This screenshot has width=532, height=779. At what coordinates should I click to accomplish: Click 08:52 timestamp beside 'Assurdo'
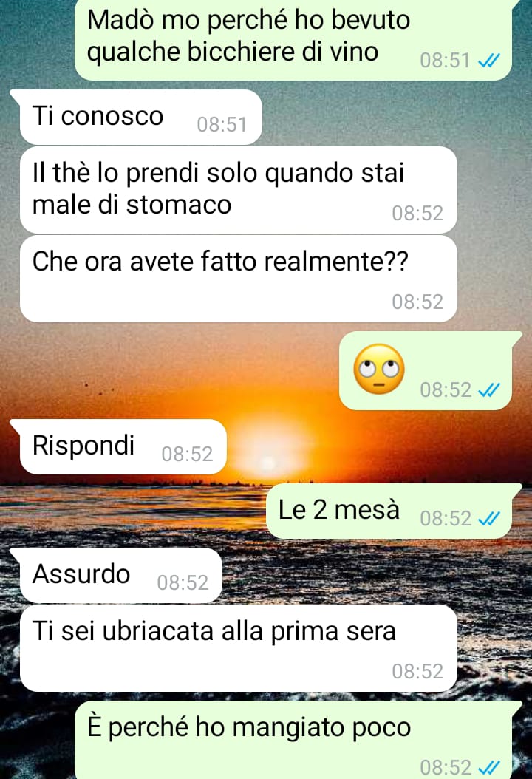click(x=183, y=582)
